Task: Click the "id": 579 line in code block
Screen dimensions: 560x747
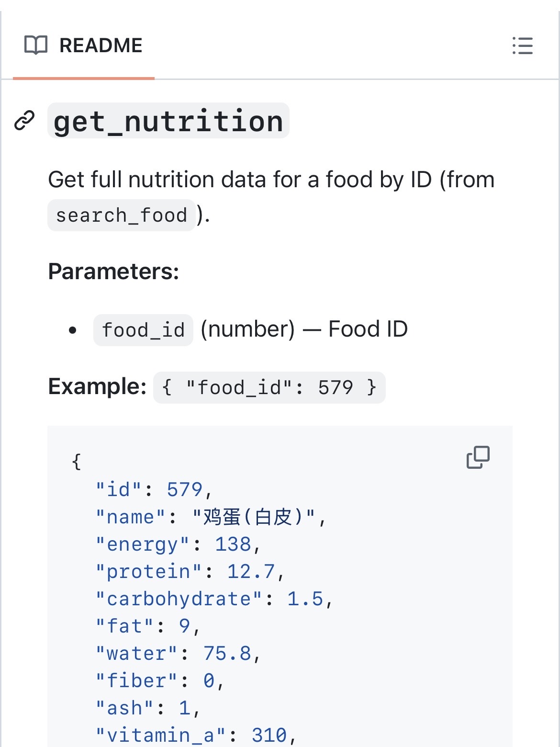Action: click(x=153, y=490)
